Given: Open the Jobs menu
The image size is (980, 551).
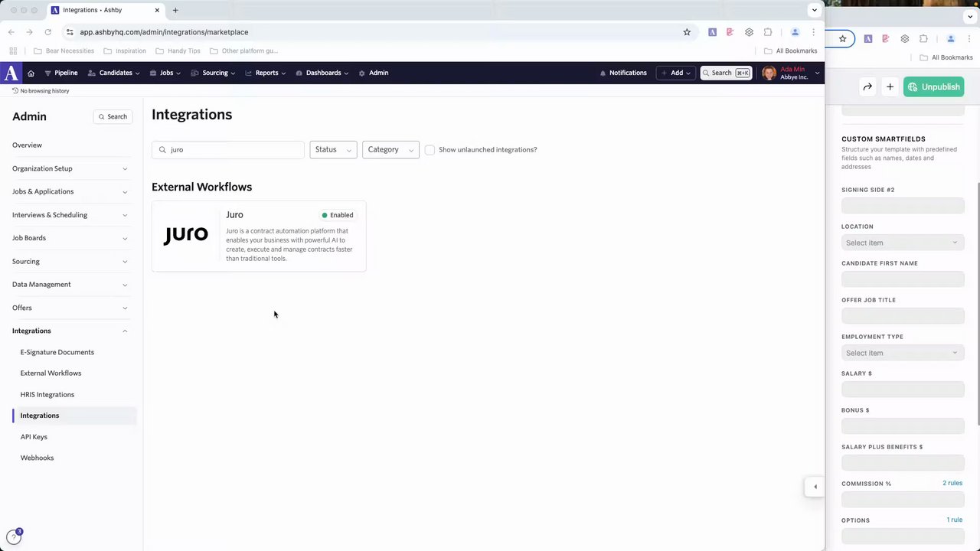Looking at the screenshot, I should (x=165, y=73).
